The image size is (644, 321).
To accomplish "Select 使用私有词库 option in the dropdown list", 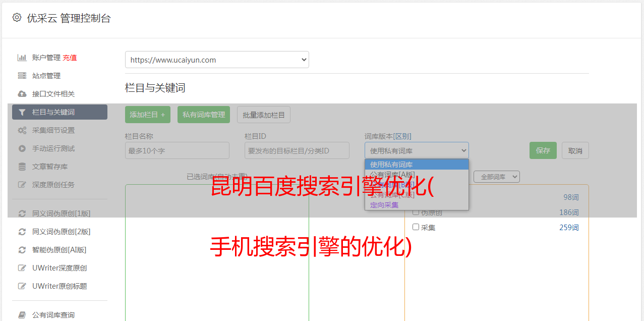I will 417,165.
